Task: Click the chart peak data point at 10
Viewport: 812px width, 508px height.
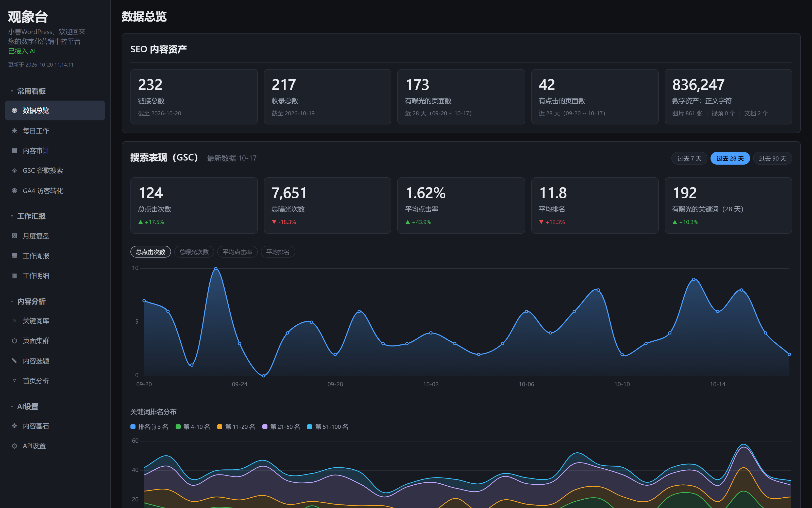Action: (216, 268)
